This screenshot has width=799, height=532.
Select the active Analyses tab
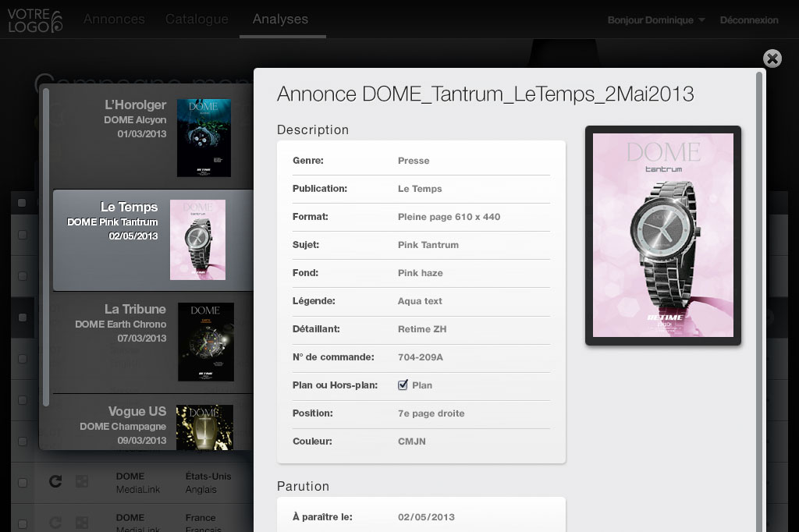(280, 20)
